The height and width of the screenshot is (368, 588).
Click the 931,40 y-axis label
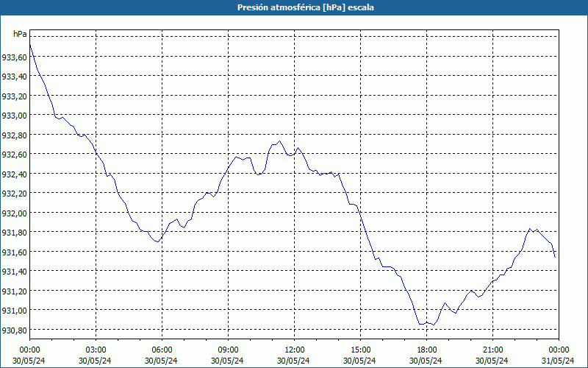(14, 272)
